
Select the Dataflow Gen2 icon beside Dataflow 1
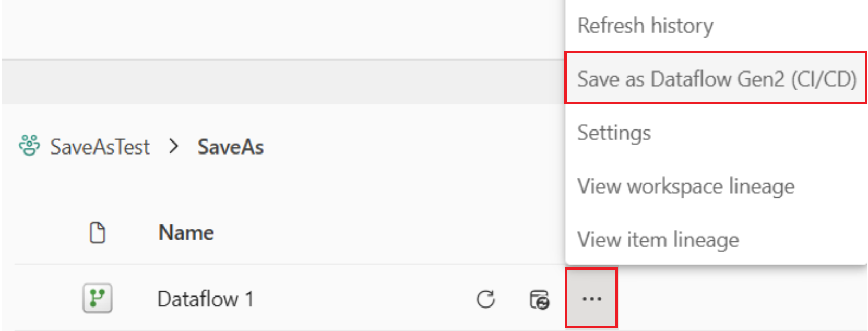[x=98, y=299]
